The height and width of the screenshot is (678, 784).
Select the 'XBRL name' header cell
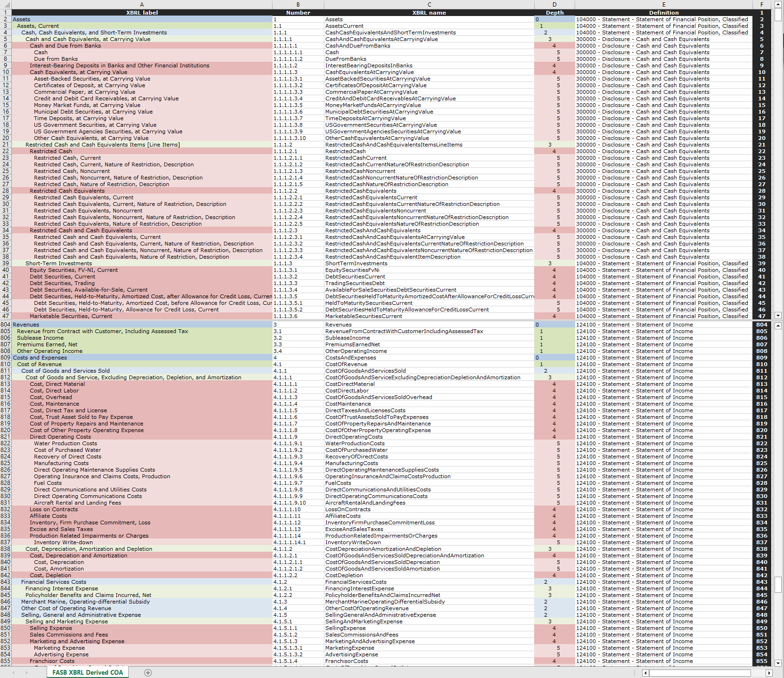coord(429,13)
